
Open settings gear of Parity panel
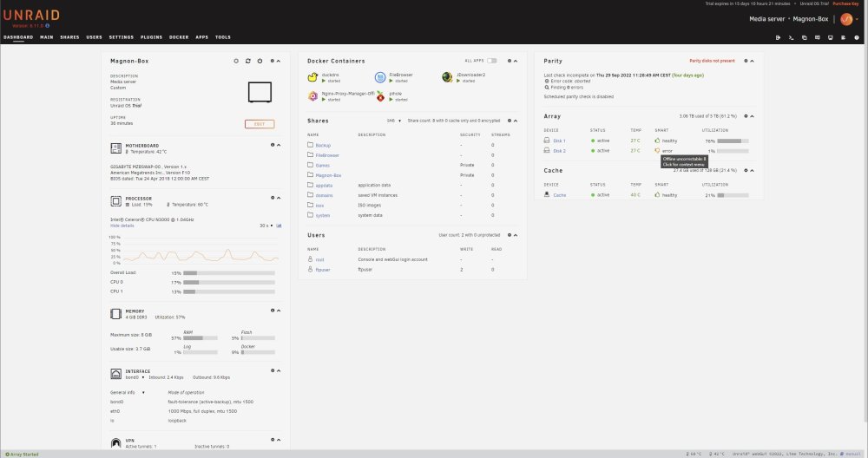[x=746, y=61]
